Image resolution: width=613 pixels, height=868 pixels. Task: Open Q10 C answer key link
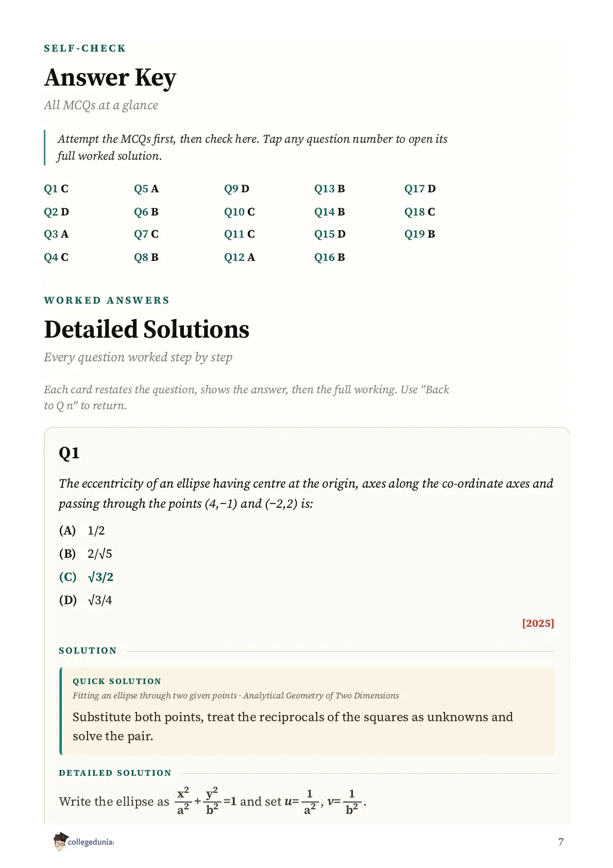[240, 212]
